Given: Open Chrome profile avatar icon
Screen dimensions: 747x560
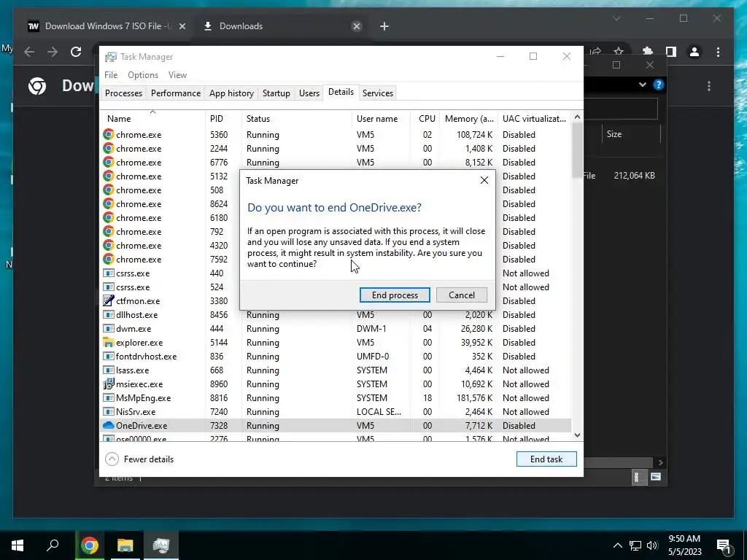Looking at the screenshot, I should tap(694, 52).
